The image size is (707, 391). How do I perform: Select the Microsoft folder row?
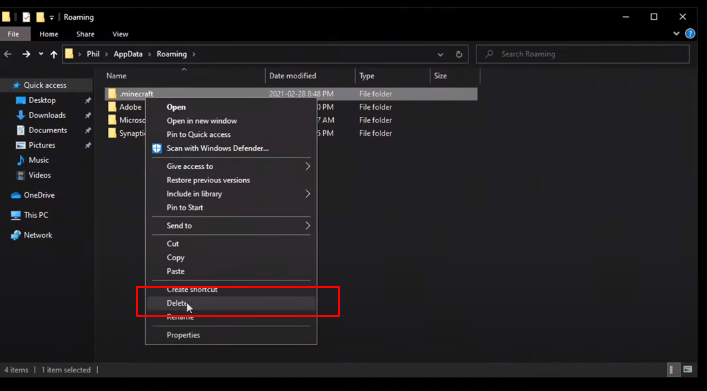click(x=126, y=120)
